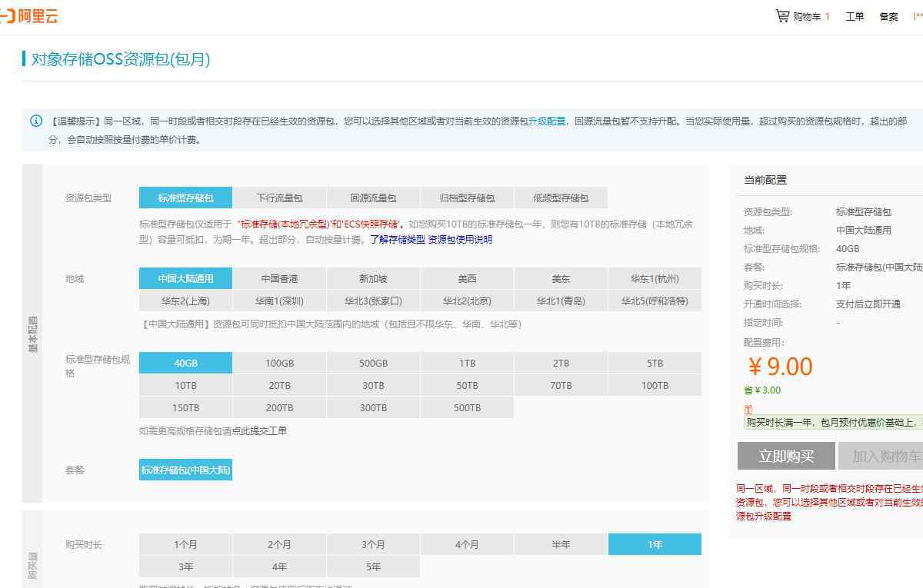The width and height of the screenshot is (923, 588).
Task: Click the 支付后立即开通 value in current configuration
Action: point(868,304)
